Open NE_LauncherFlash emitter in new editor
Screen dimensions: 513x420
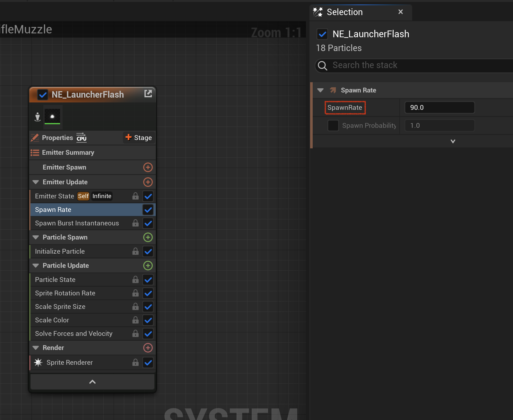coord(148,93)
